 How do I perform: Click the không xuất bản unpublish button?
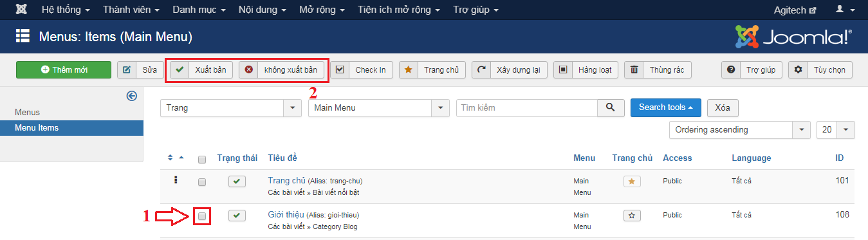(x=281, y=70)
